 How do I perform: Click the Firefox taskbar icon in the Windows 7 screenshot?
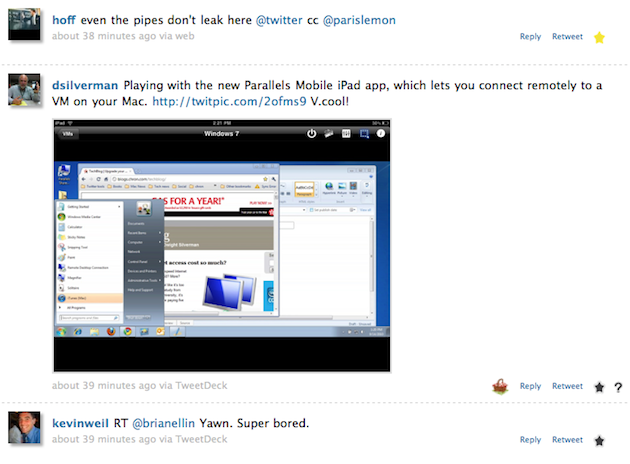click(x=111, y=331)
